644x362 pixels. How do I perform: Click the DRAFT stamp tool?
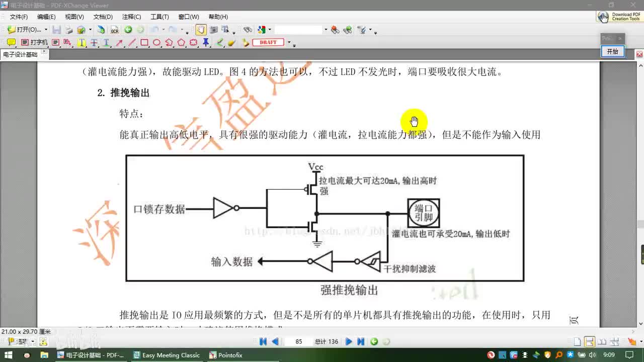click(x=268, y=43)
